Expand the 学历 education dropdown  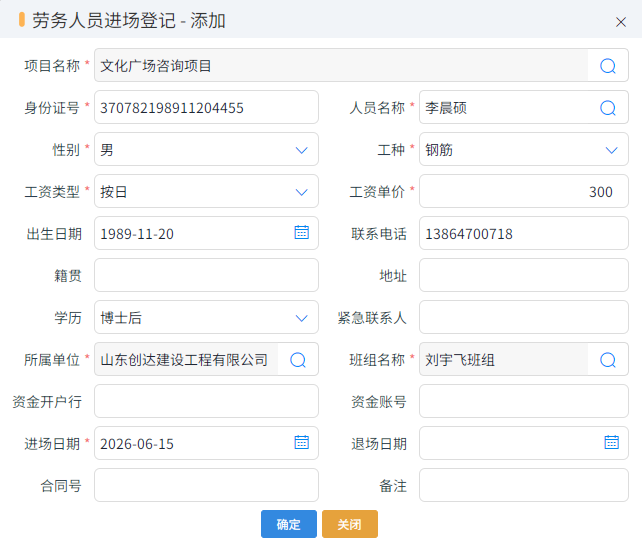(206, 317)
